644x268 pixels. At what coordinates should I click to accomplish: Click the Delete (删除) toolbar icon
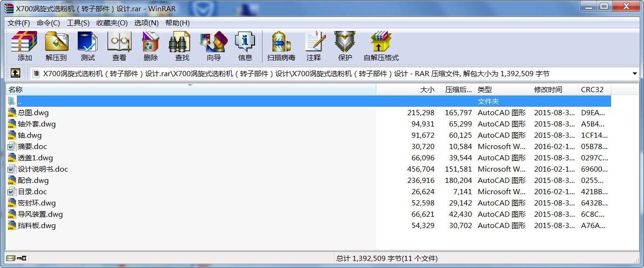(x=151, y=46)
